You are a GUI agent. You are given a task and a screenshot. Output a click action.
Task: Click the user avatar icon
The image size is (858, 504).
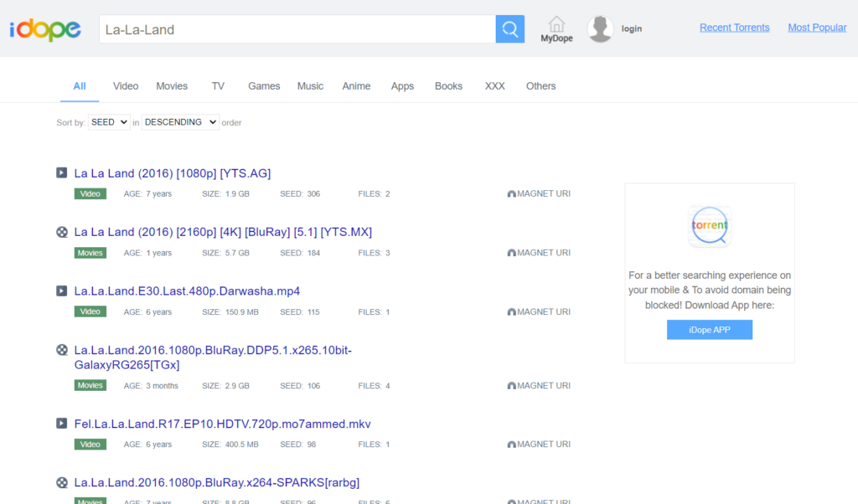pos(600,29)
